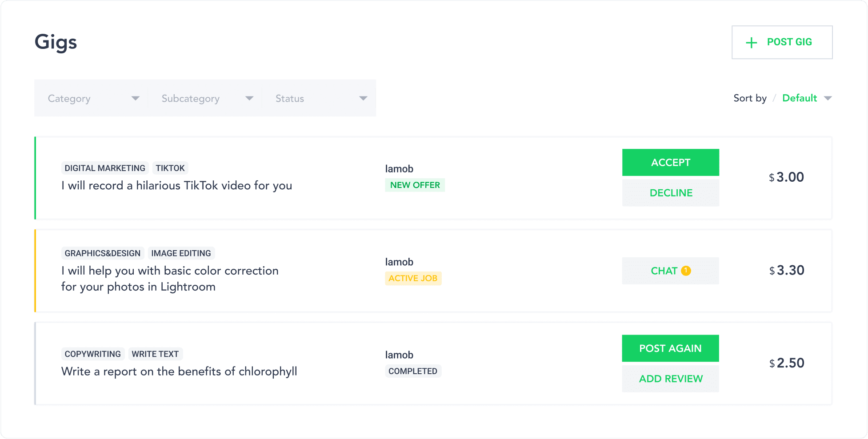This screenshot has height=439, width=868.
Task: Click the NEW OFFER status label
Action: click(x=415, y=185)
